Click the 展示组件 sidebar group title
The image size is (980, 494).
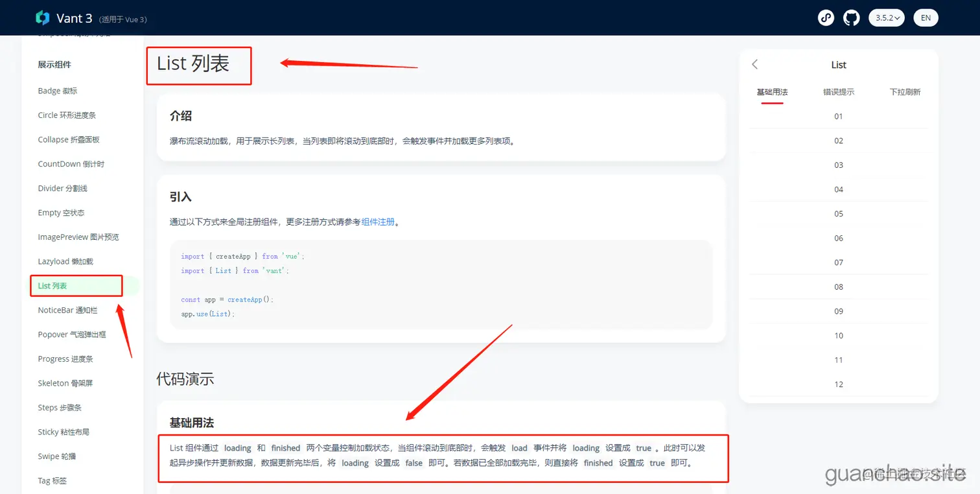(54, 65)
